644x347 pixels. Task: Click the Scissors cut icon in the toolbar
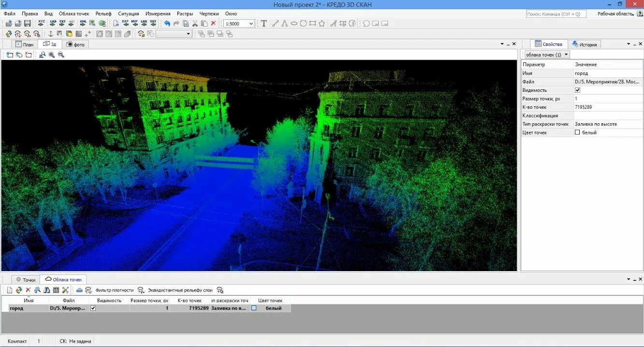pos(196,23)
